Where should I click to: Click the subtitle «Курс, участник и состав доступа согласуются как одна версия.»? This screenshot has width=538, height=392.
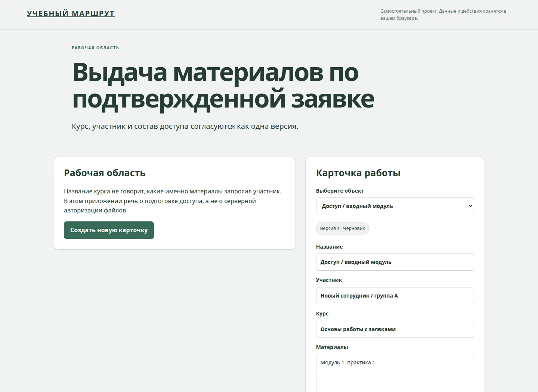click(185, 126)
